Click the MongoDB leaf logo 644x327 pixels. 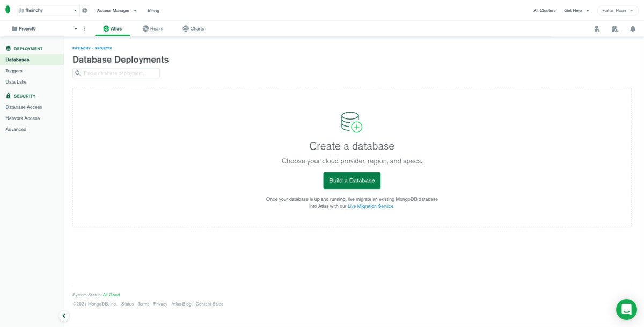(x=8, y=10)
